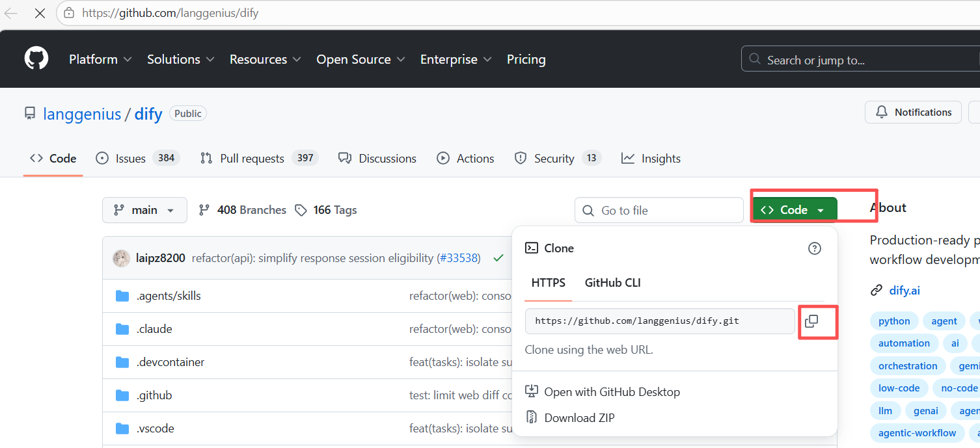Click the clone help question mark icon
This screenshot has width=980, height=448.
814,248
